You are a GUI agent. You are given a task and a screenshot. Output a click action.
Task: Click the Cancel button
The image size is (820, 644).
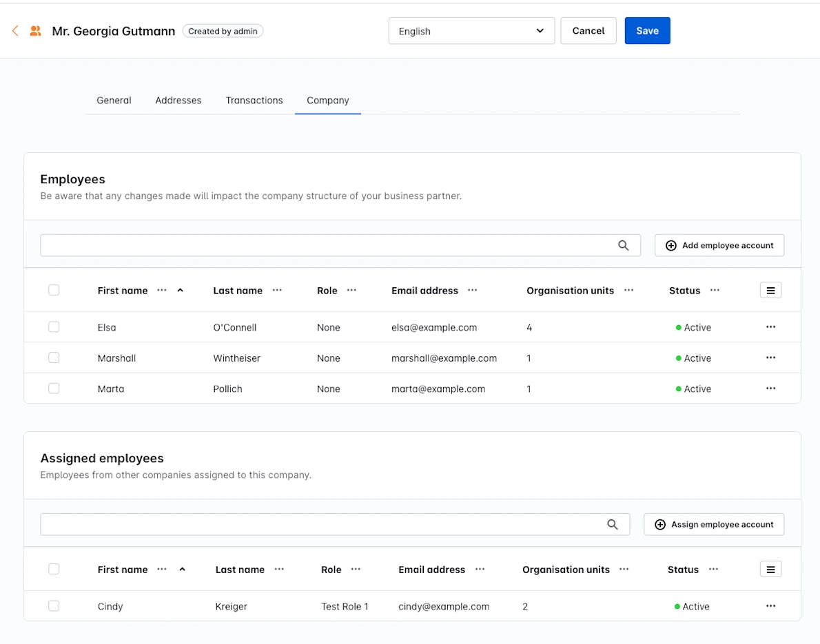[x=588, y=31]
